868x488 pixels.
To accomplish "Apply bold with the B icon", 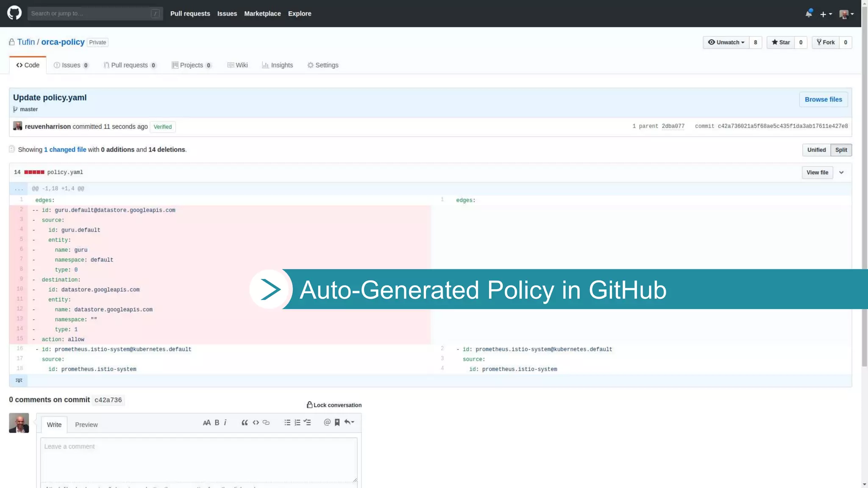I will [217, 423].
